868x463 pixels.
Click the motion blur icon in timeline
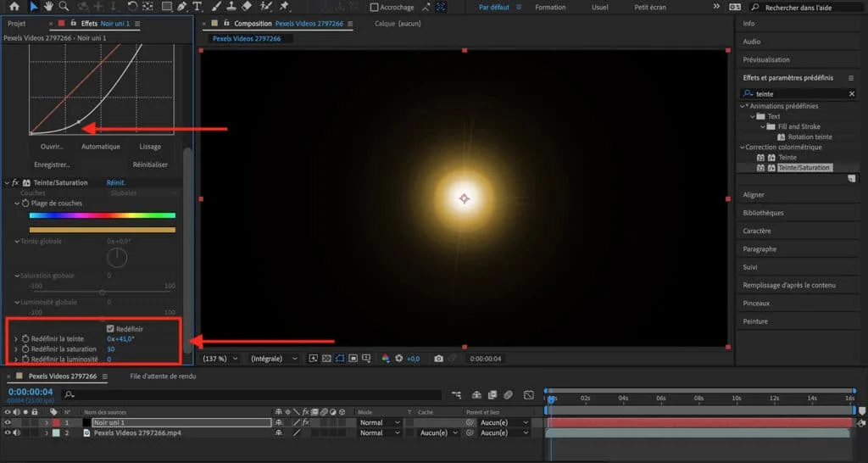pos(508,395)
